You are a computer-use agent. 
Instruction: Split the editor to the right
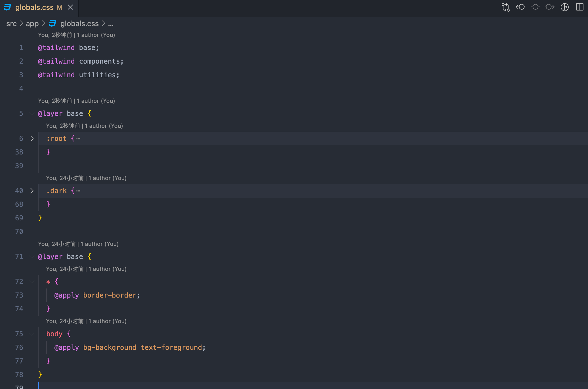(x=579, y=7)
